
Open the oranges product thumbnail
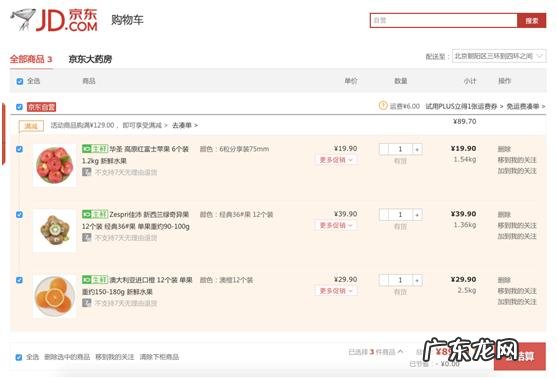54,296
